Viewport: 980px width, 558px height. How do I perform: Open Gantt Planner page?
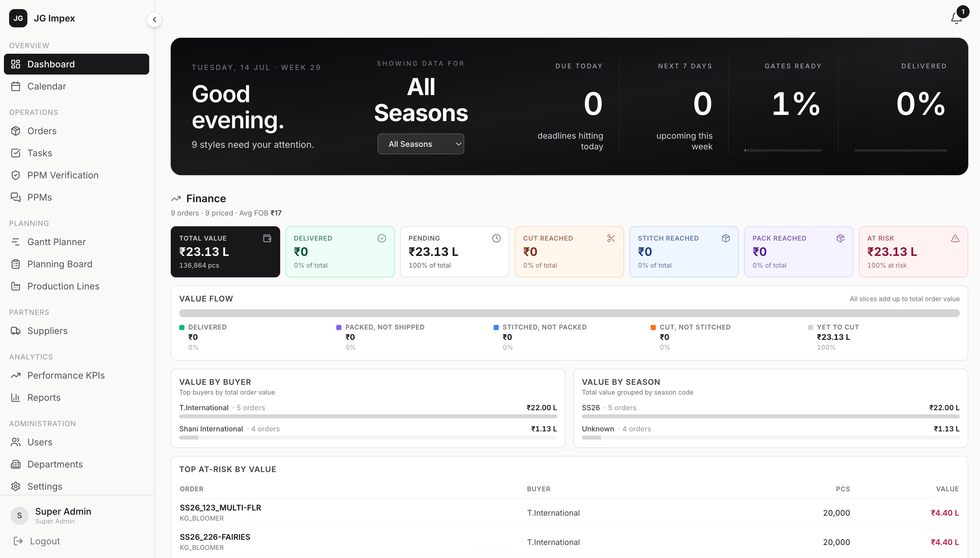point(76,242)
